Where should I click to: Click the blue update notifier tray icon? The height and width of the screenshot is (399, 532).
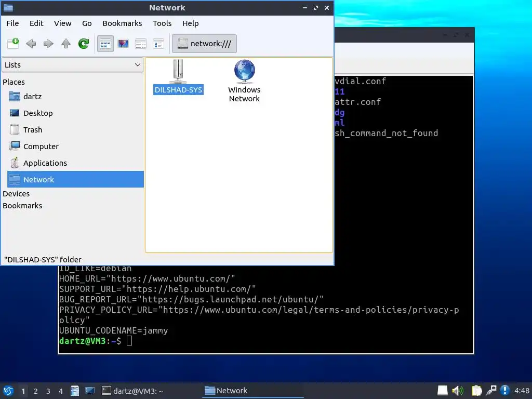point(505,391)
